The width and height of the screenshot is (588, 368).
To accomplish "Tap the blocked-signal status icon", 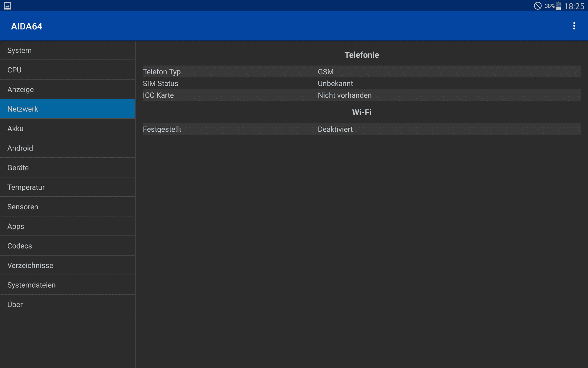I will pyautogui.click(x=537, y=6).
